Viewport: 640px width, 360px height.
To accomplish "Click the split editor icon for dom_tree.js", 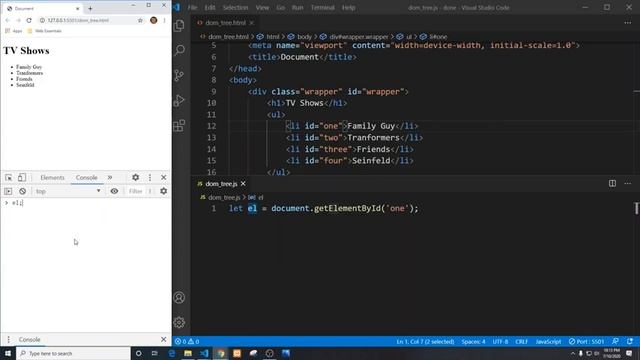I will (x=612, y=184).
